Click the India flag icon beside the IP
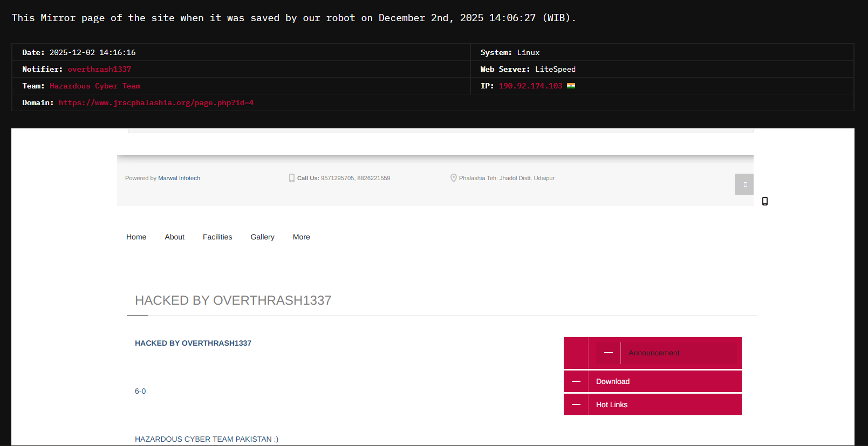The width and height of the screenshot is (868, 446). 571,86
